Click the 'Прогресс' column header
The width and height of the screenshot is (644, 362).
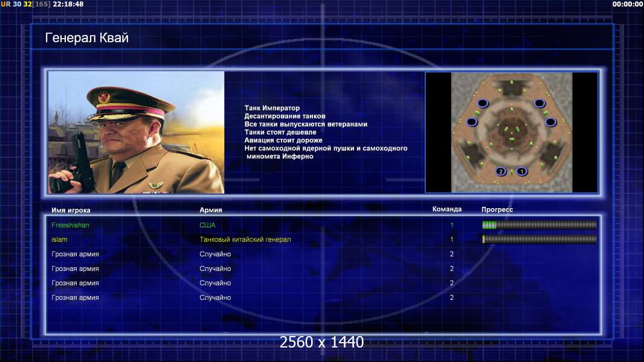coord(497,209)
